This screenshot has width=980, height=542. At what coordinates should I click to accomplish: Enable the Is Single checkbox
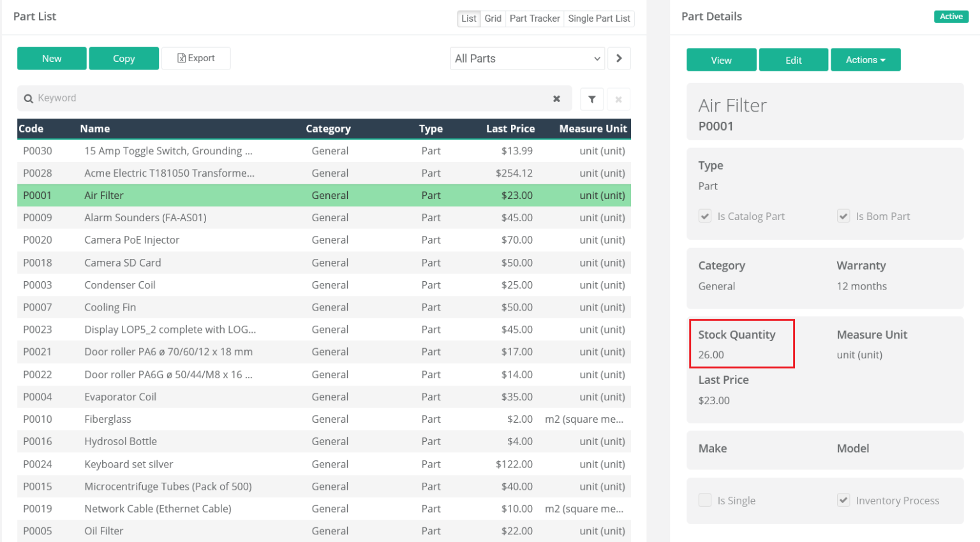[x=704, y=500]
